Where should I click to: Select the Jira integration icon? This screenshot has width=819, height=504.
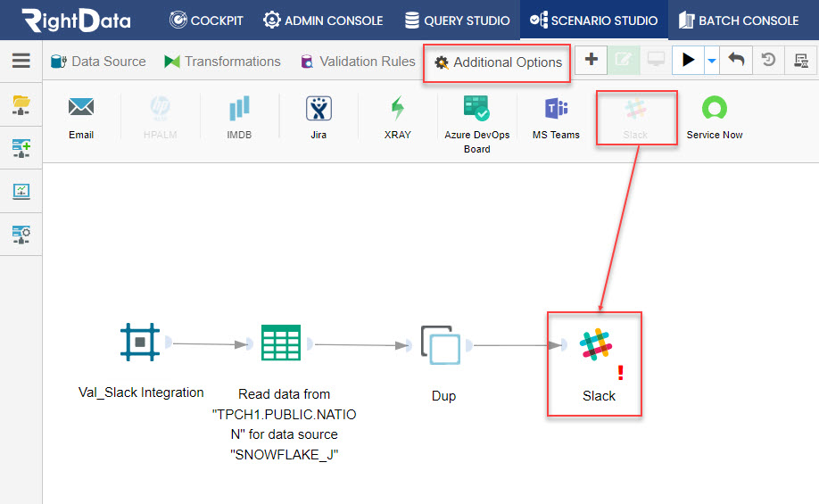pos(318,108)
